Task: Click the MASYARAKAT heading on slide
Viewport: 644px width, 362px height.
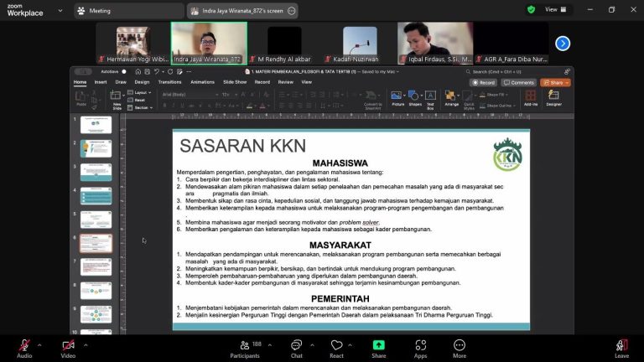Action: click(340, 245)
